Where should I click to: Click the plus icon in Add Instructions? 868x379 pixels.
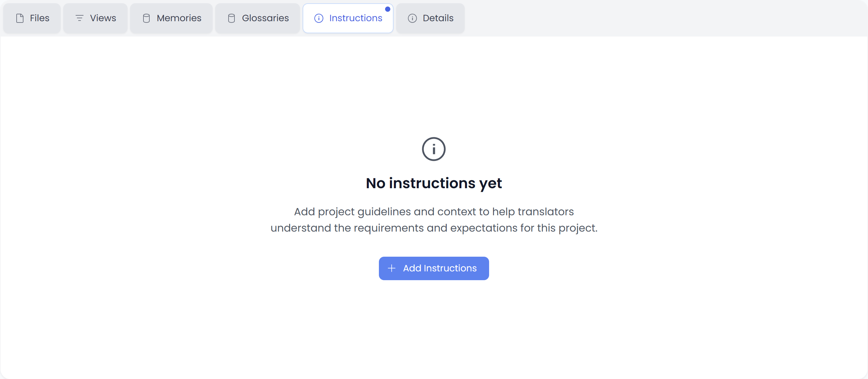pyautogui.click(x=392, y=268)
